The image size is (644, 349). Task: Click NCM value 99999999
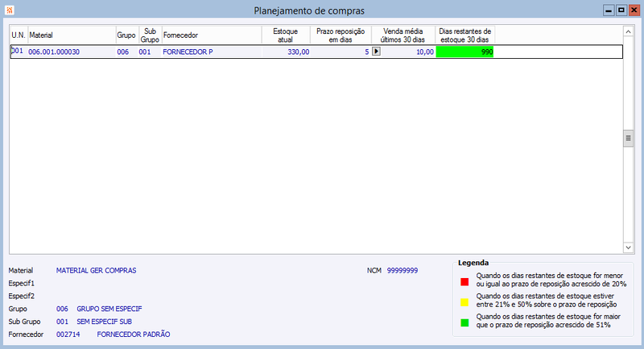(x=402, y=271)
